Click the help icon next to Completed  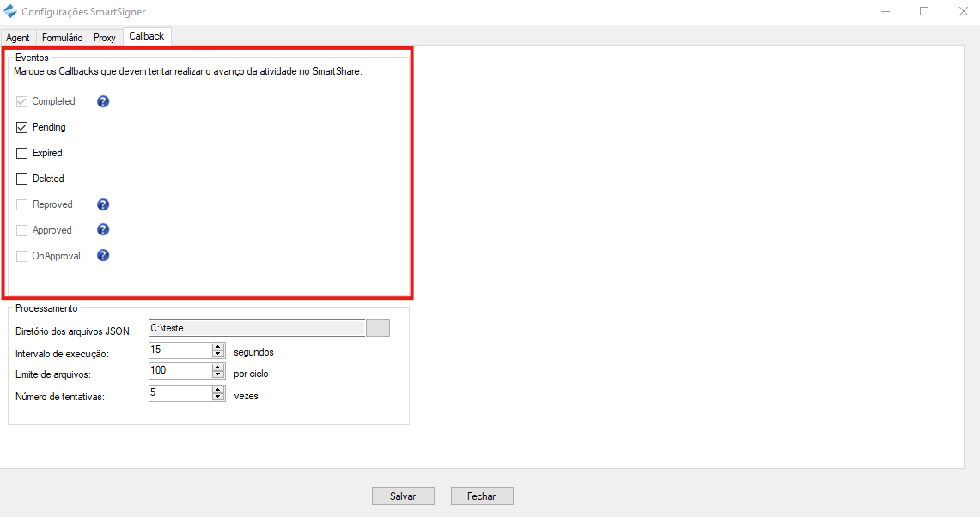[103, 101]
